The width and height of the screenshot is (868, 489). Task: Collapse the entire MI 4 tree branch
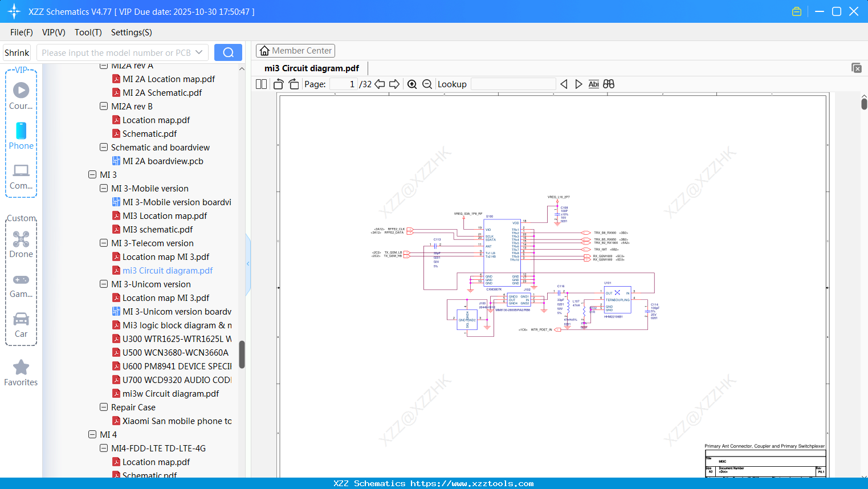pyautogui.click(x=92, y=434)
